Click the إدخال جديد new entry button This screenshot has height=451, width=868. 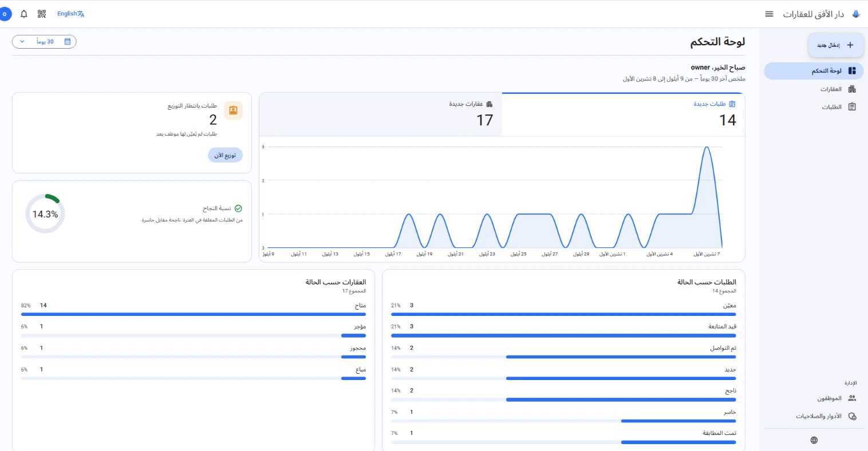[835, 45]
